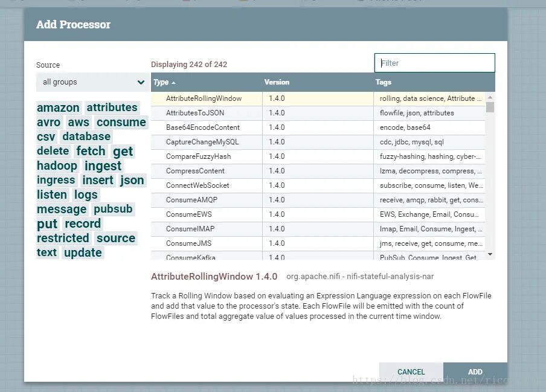Filter by the json tag
This screenshot has height=392, width=546.
click(x=132, y=180)
